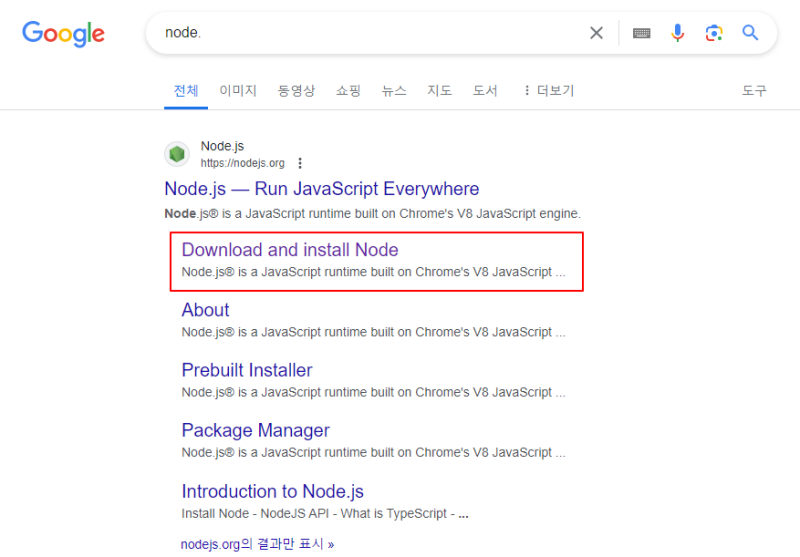The image size is (800, 557).
Task: Open the Node.js favicon next to the result
Action: click(177, 154)
